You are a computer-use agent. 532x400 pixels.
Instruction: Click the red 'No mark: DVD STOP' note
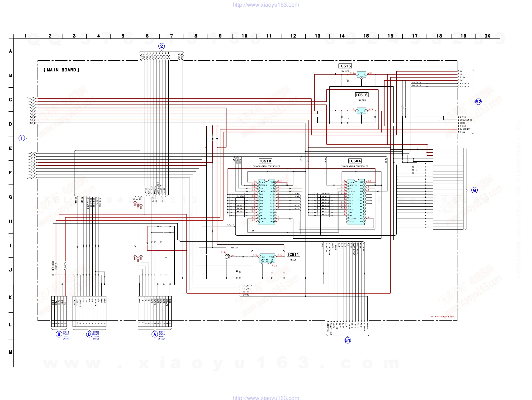(442, 317)
